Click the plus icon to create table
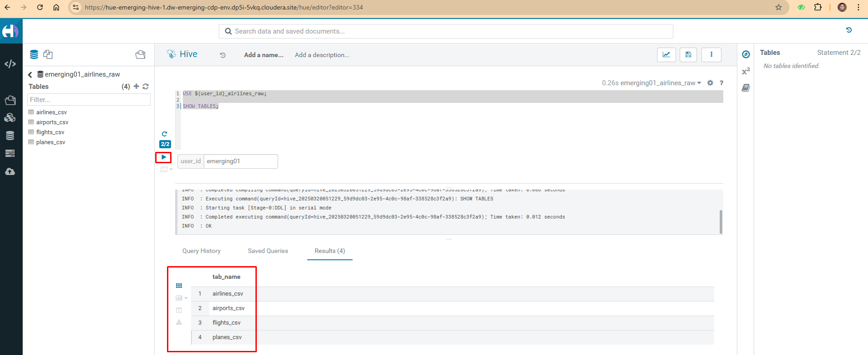Screen dimensions: 868x355 [136, 86]
